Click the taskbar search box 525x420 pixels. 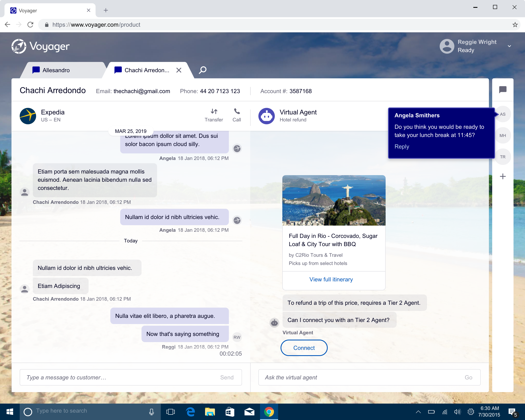click(x=90, y=412)
